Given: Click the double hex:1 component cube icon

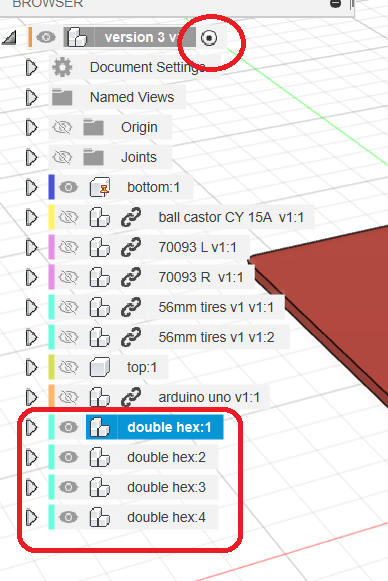Looking at the screenshot, I should (100, 427).
